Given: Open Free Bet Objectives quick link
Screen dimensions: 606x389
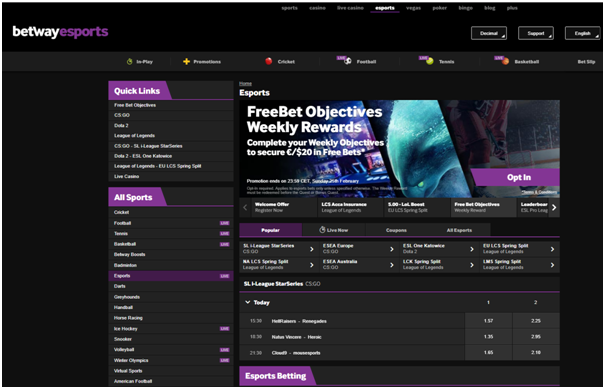Looking at the screenshot, I should (171, 105).
